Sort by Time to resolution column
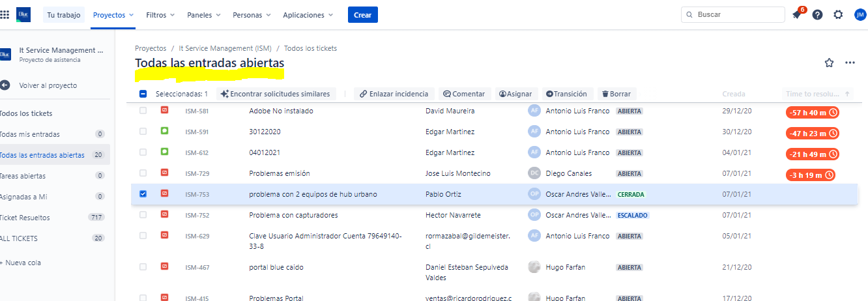This screenshot has height=301, width=868. (x=818, y=94)
